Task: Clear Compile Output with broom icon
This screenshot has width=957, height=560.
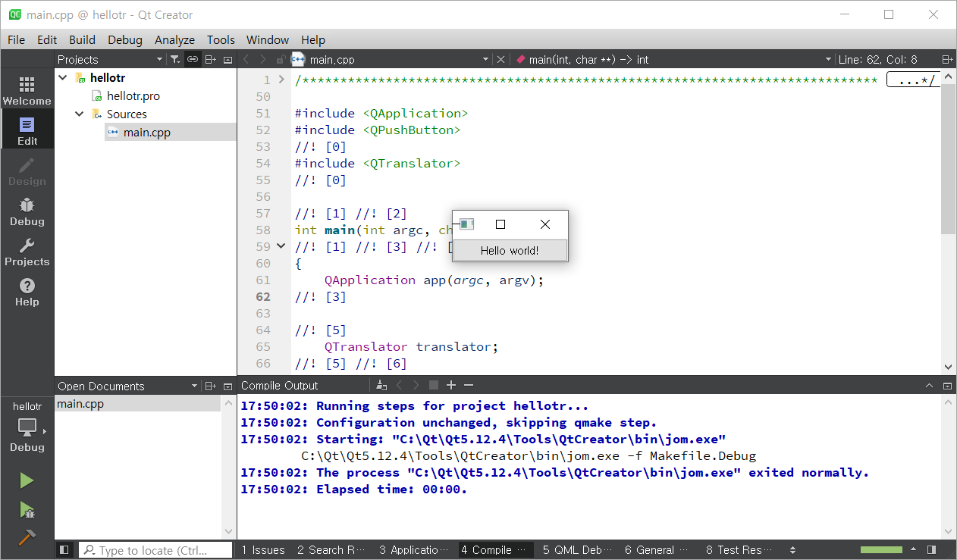Action: 382,385
